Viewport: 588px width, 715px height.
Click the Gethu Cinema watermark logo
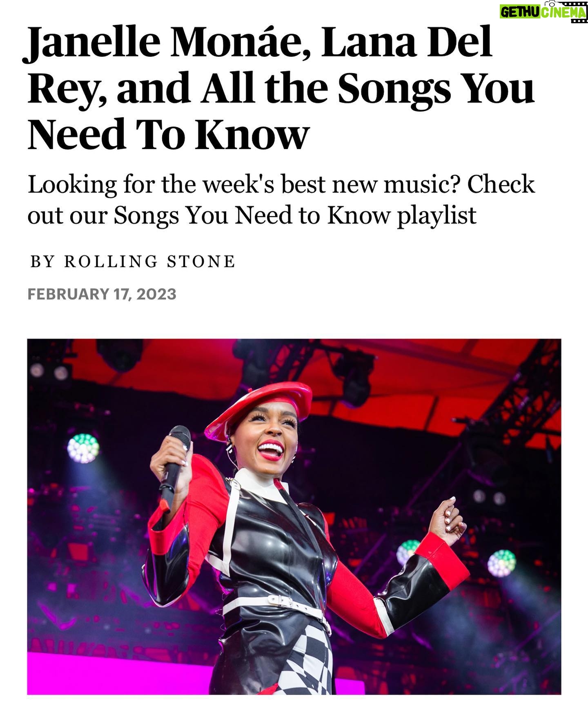click(543, 12)
